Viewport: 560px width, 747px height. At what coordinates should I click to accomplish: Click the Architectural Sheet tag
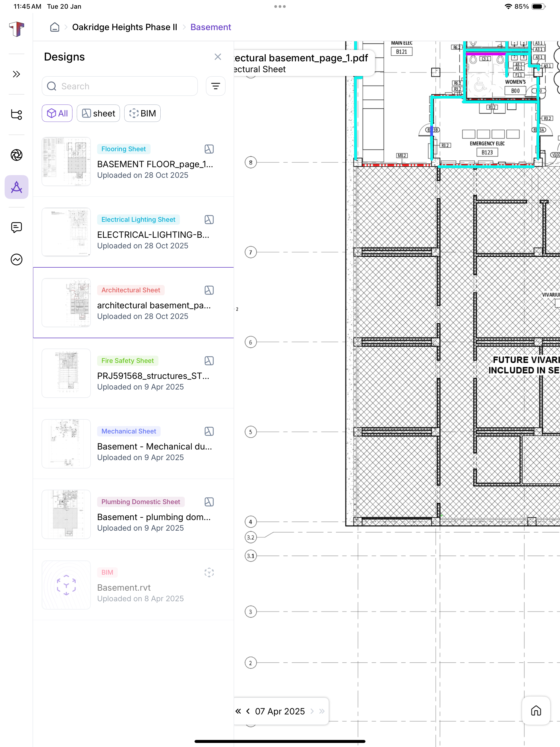pos(131,290)
